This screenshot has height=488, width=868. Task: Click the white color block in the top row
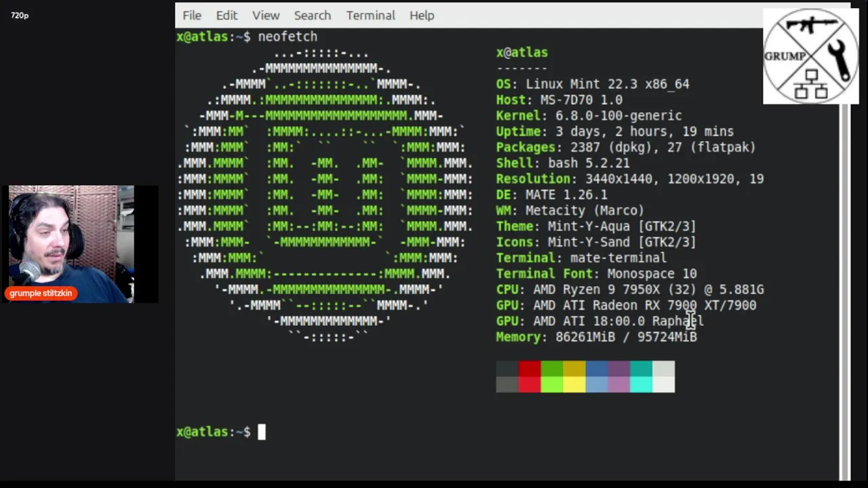point(664,369)
